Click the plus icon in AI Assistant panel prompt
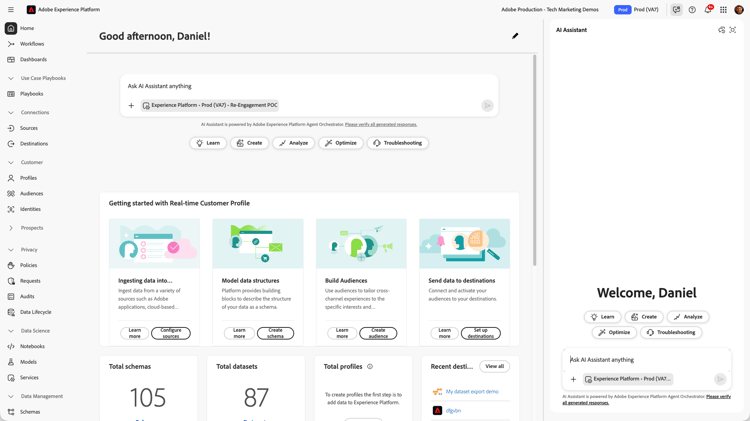The image size is (750, 421). pos(573,379)
